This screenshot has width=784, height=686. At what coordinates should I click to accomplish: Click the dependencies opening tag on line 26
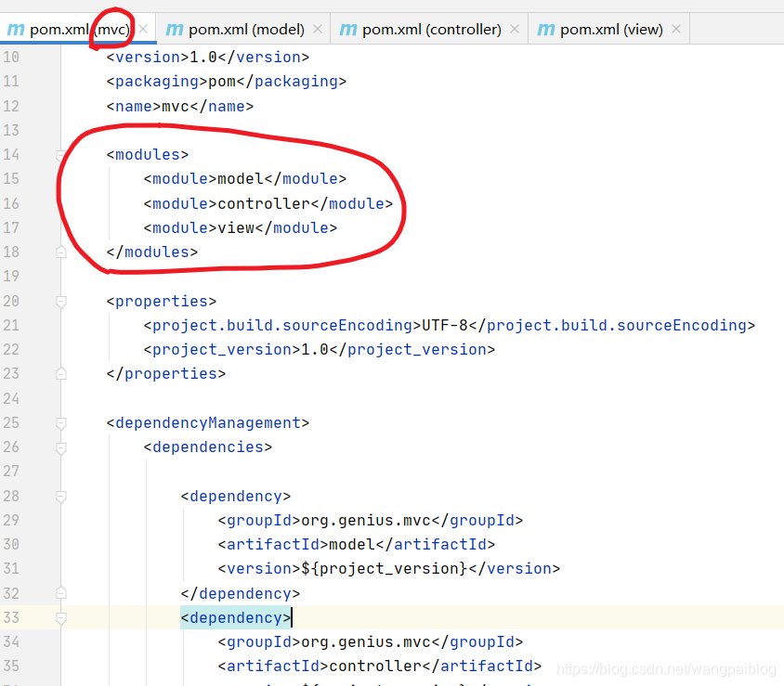(x=208, y=447)
